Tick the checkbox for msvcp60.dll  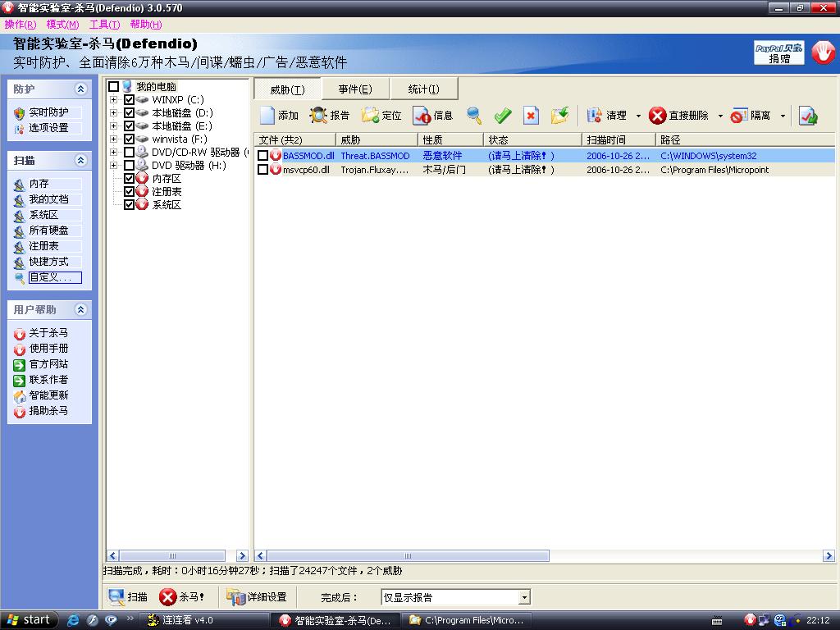point(263,169)
